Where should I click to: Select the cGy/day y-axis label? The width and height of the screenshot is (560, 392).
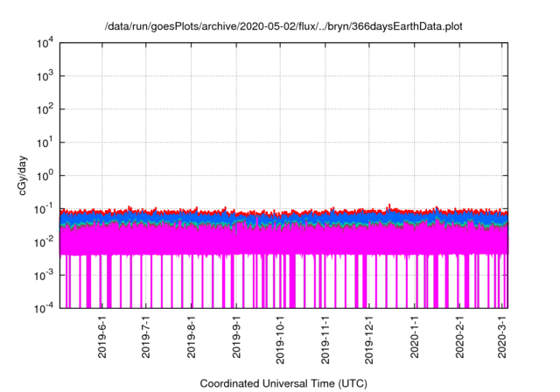point(23,175)
